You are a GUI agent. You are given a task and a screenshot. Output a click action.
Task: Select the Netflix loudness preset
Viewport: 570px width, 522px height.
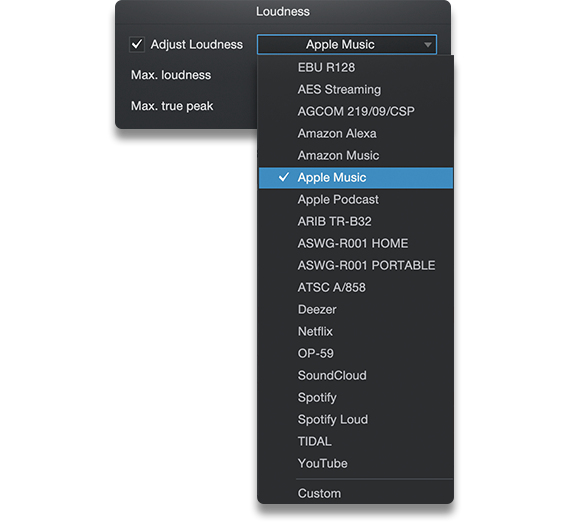[356, 332]
